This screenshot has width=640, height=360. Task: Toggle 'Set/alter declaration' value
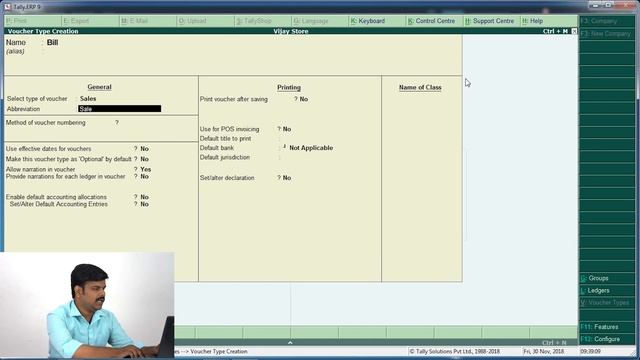[287, 178]
